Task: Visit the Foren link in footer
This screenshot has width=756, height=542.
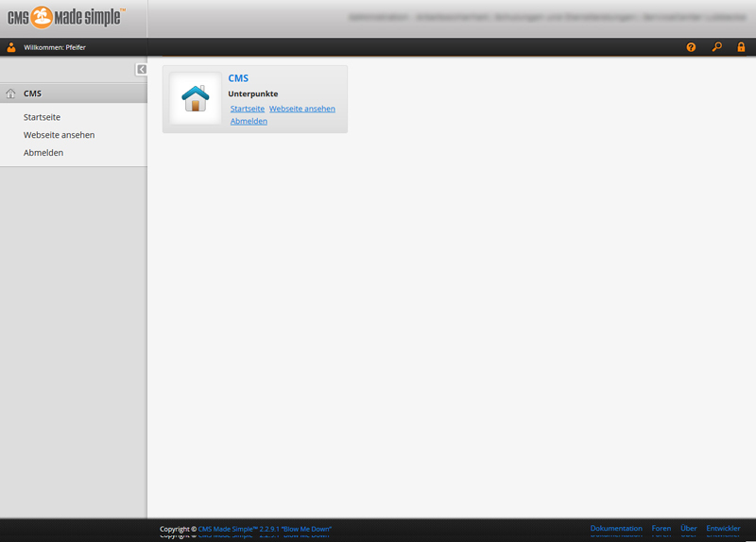Action: click(661, 528)
